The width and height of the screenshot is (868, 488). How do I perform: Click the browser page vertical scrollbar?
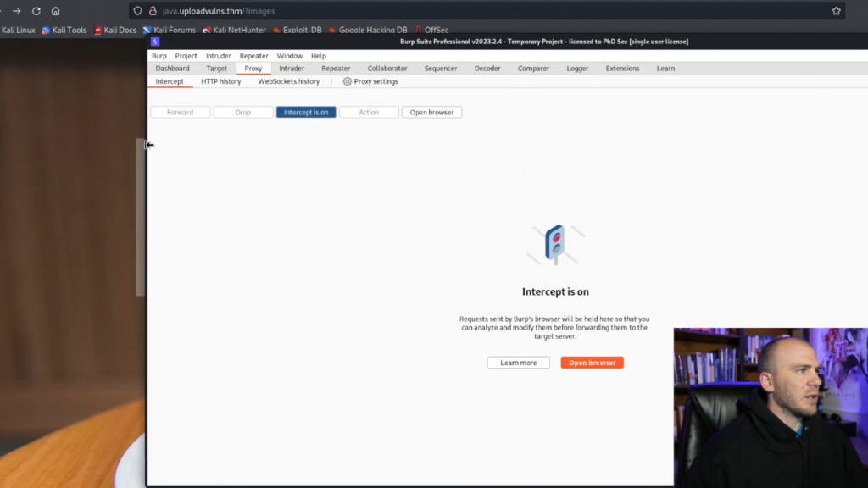coord(140,217)
